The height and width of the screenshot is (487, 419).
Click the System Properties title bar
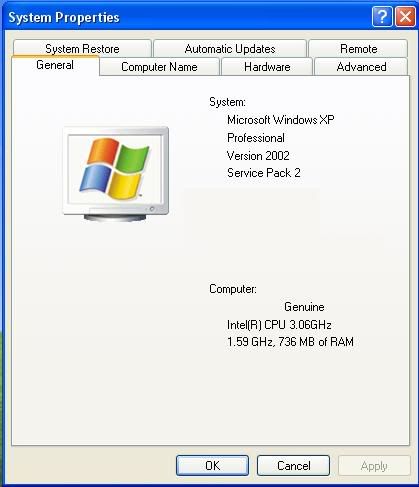[187, 17]
